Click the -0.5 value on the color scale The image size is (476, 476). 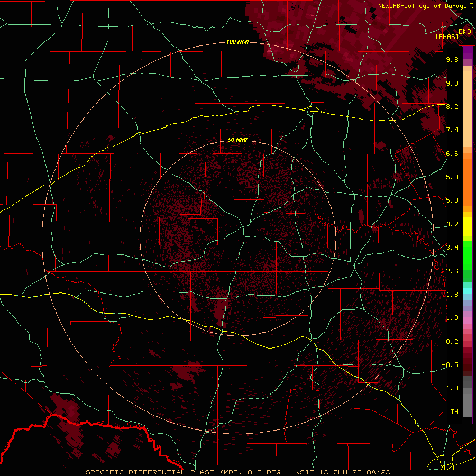coord(450,365)
